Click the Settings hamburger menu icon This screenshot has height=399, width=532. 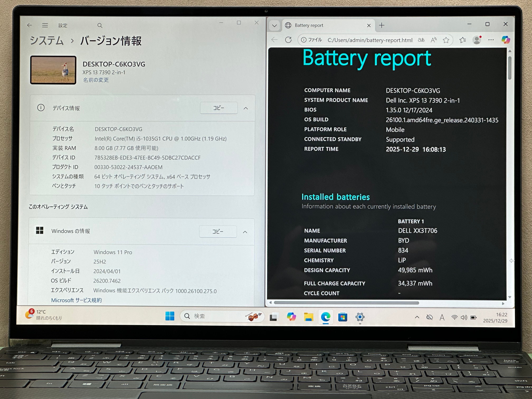click(45, 25)
